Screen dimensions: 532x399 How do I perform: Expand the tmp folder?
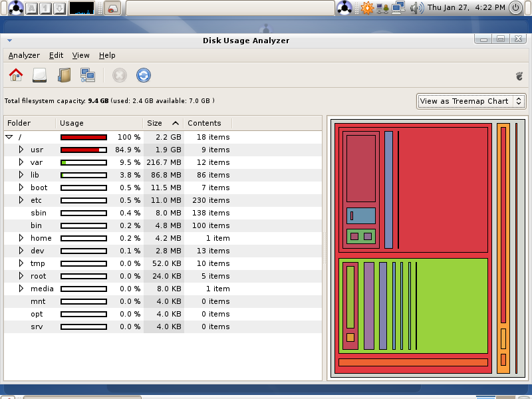click(21, 263)
